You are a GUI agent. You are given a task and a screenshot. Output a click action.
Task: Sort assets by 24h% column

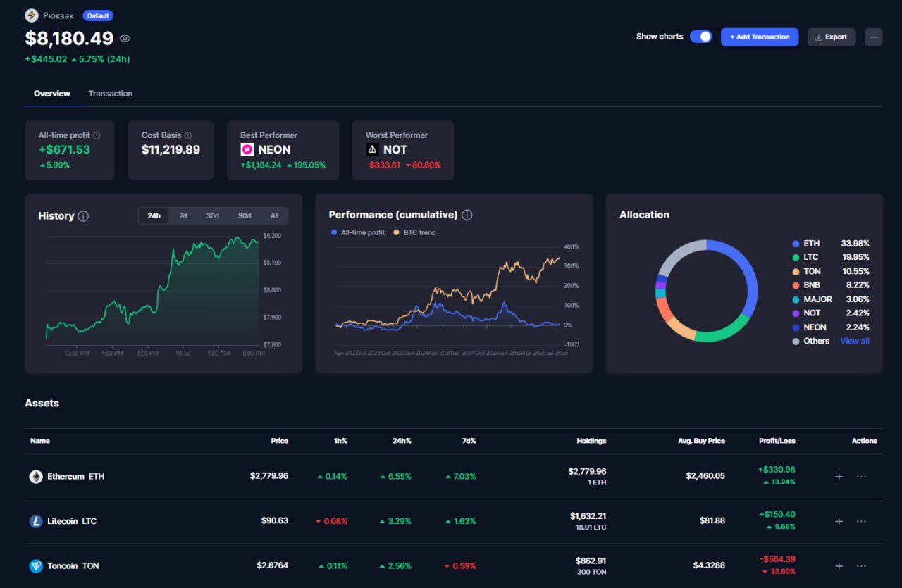tap(402, 441)
